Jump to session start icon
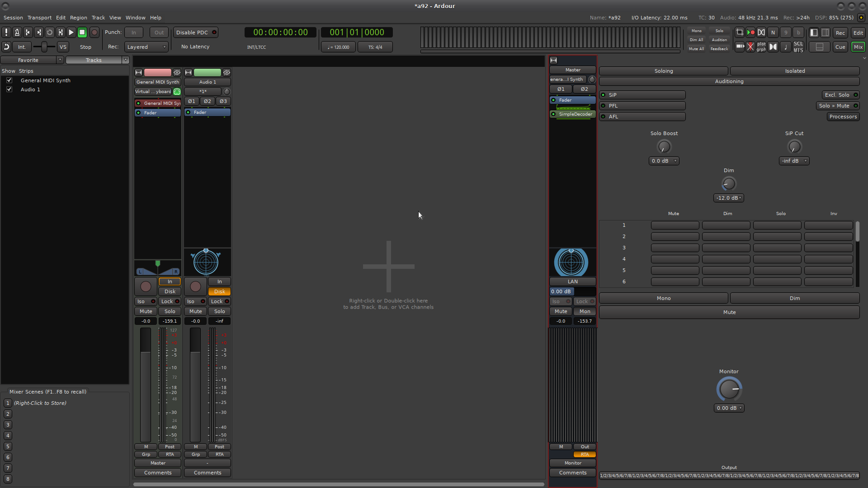 28,33
